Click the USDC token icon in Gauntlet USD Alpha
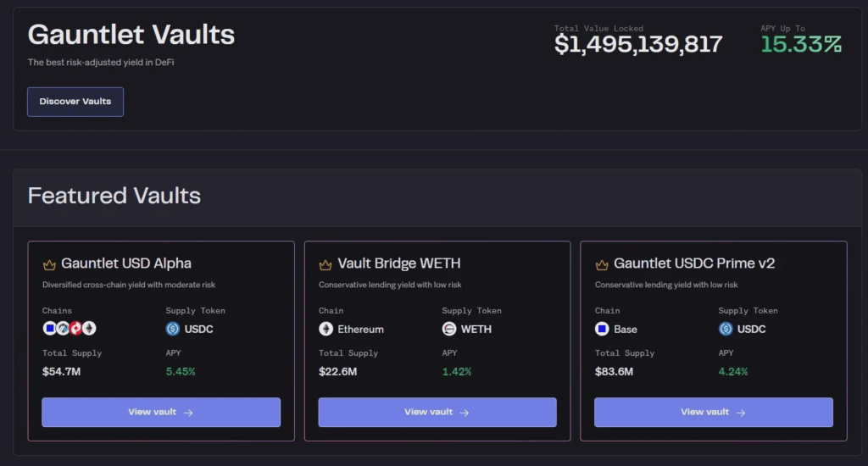868x466 pixels. click(x=173, y=329)
